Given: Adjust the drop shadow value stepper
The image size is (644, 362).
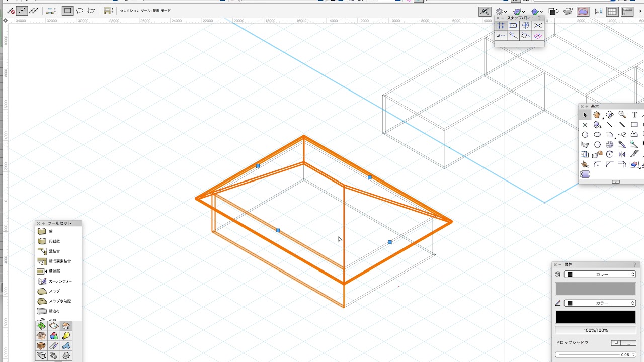Looking at the screenshot, I should [x=634, y=355].
